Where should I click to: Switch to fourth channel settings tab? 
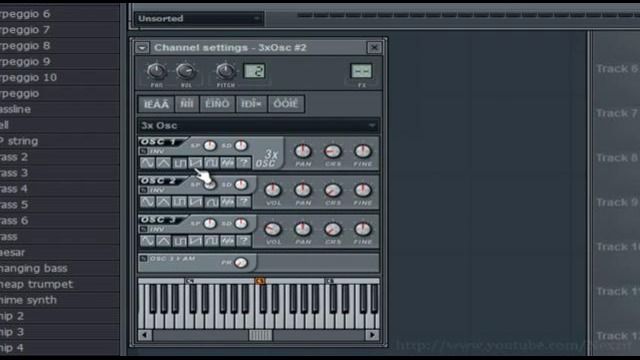[x=251, y=104]
